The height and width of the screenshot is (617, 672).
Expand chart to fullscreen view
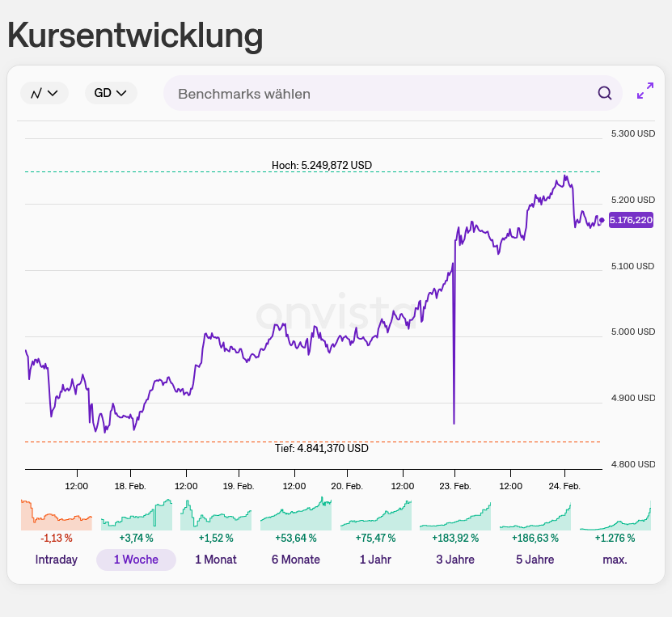[x=645, y=91]
